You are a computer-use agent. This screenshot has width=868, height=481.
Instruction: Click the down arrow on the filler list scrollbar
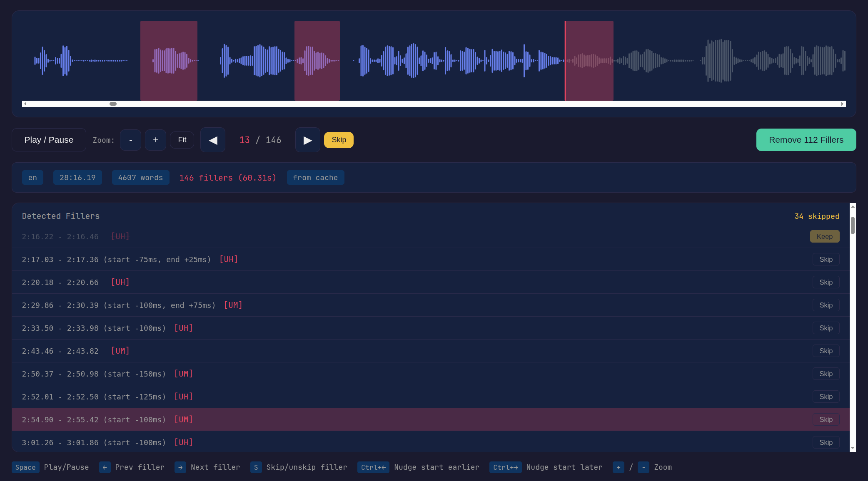pyautogui.click(x=853, y=449)
